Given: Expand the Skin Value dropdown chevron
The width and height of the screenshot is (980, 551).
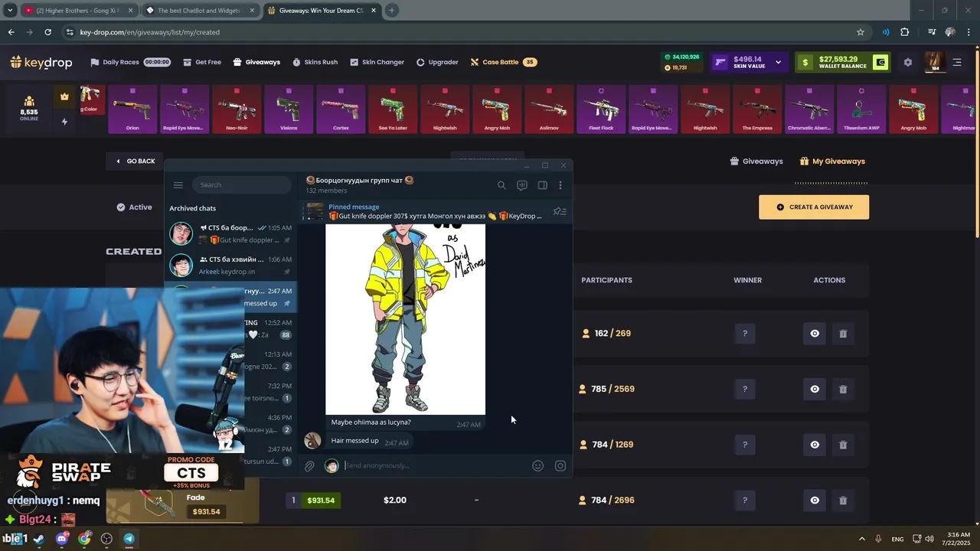Looking at the screenshot, I should click(778, 63).
